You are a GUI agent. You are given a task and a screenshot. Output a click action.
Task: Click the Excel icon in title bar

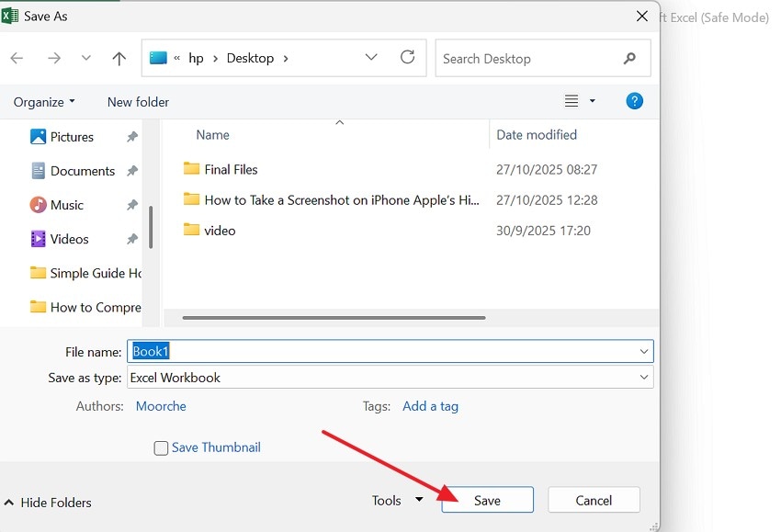point(9,16)
